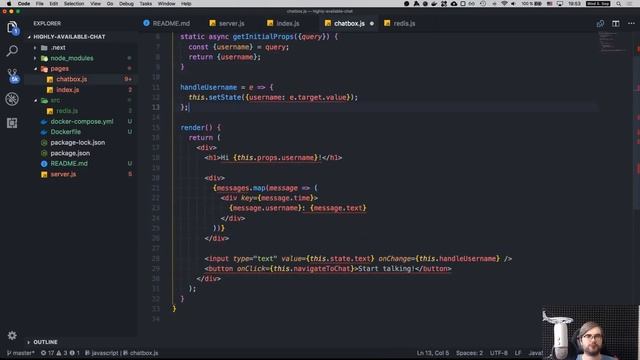Click the handleUsername declaration in the editor
The image size is (640, 360).
209,87
